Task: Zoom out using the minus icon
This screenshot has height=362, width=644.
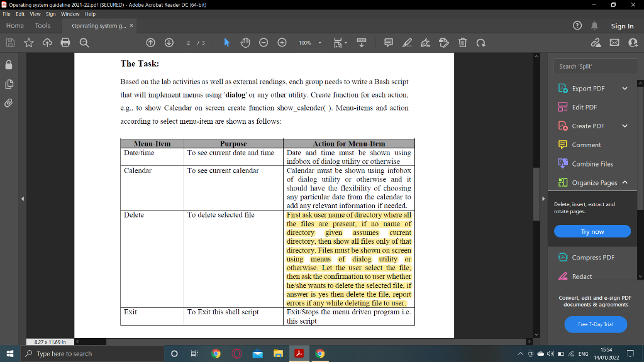Action: (263, 42)
